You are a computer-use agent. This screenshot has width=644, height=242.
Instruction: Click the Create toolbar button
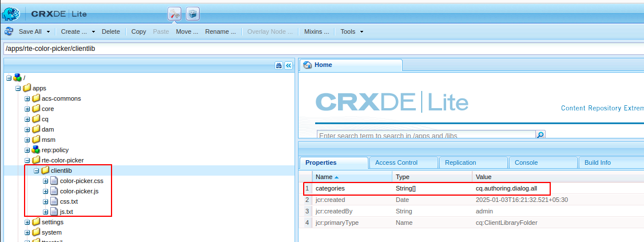pyautogui.click(x=74, y=31)
